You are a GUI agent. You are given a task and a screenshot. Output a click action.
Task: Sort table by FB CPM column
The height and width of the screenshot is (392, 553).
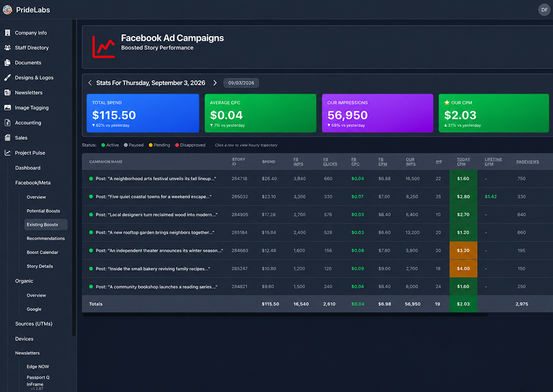coord(383,161)
